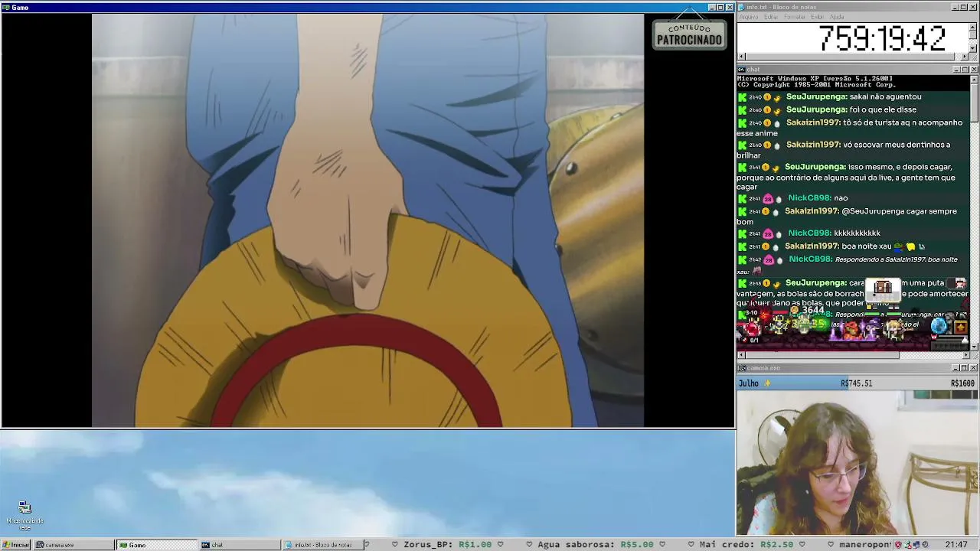Open the Ajuda menu in Bloco de notas

(837, 17)
